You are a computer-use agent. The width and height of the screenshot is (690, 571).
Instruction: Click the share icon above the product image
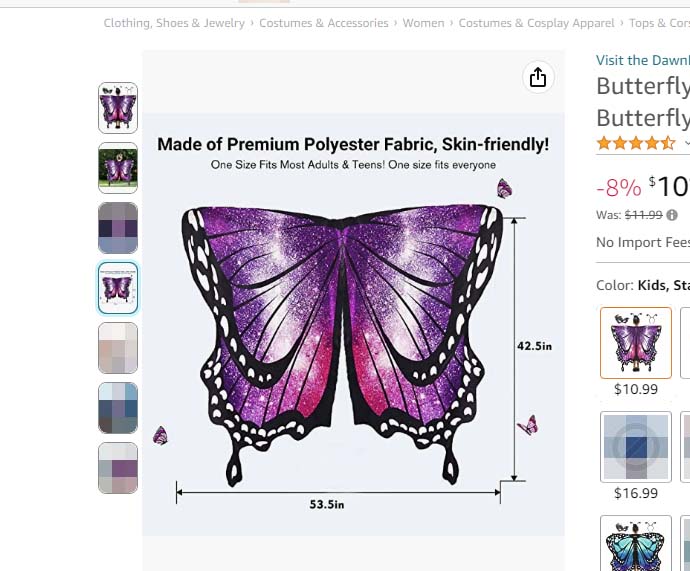(x=538, y=77)
